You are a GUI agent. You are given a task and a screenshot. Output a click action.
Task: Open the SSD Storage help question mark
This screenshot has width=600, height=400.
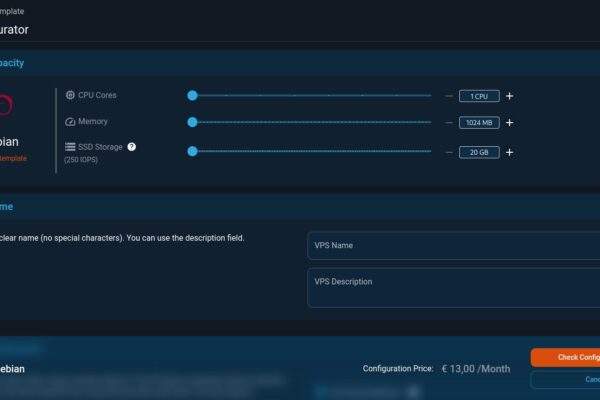pyautogui.click(x=132, y=147)
